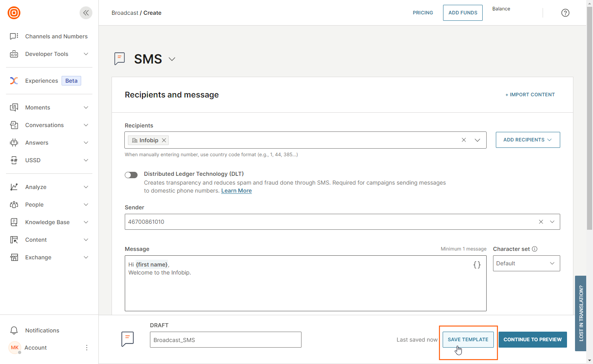The width and height of the screenshot is (593, 364).
Task: Open the help question mark icon
Action: 565,13
